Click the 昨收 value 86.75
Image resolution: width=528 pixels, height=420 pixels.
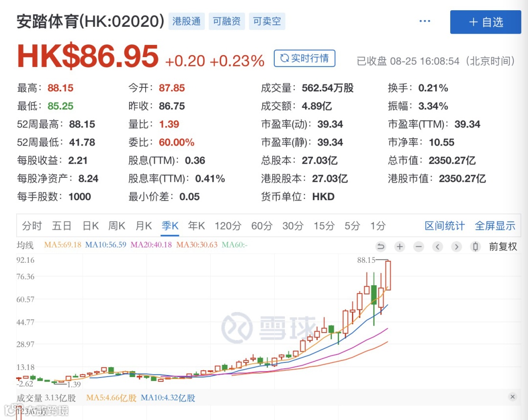pos(172,106)
